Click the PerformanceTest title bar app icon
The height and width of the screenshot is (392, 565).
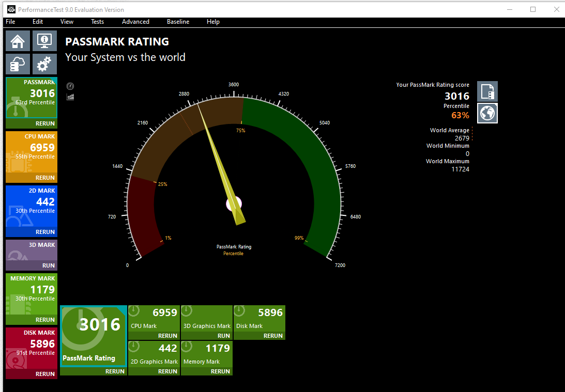coord(11,10)
